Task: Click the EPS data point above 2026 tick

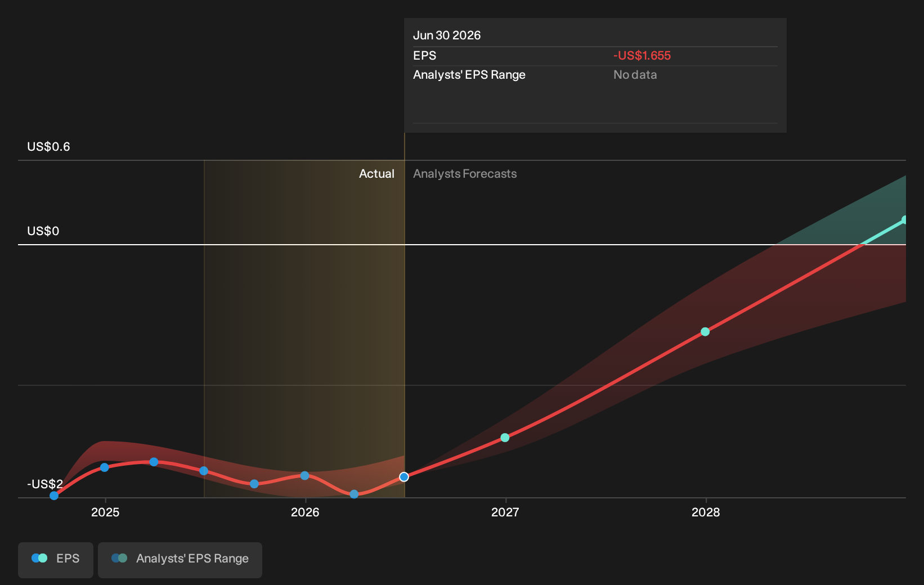Action: [x=304, y=476]
